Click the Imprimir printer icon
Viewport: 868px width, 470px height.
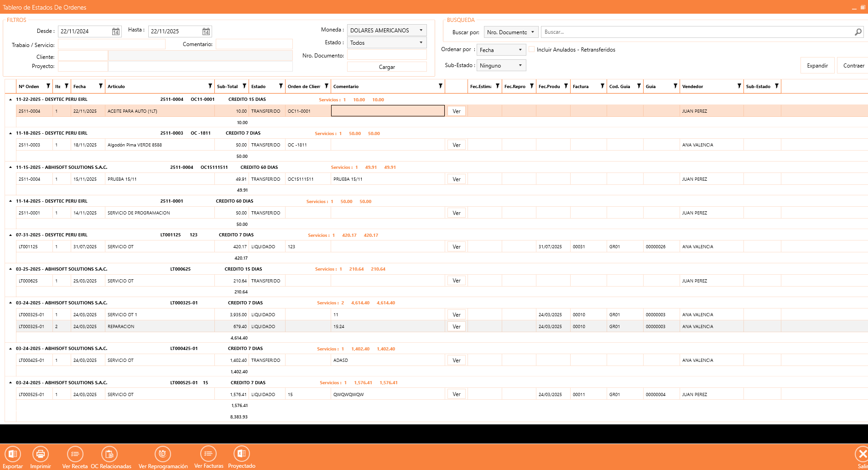41,454
